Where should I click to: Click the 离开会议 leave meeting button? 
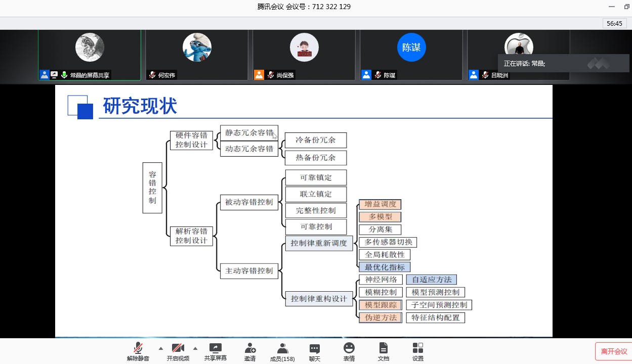tap(613, 351)
